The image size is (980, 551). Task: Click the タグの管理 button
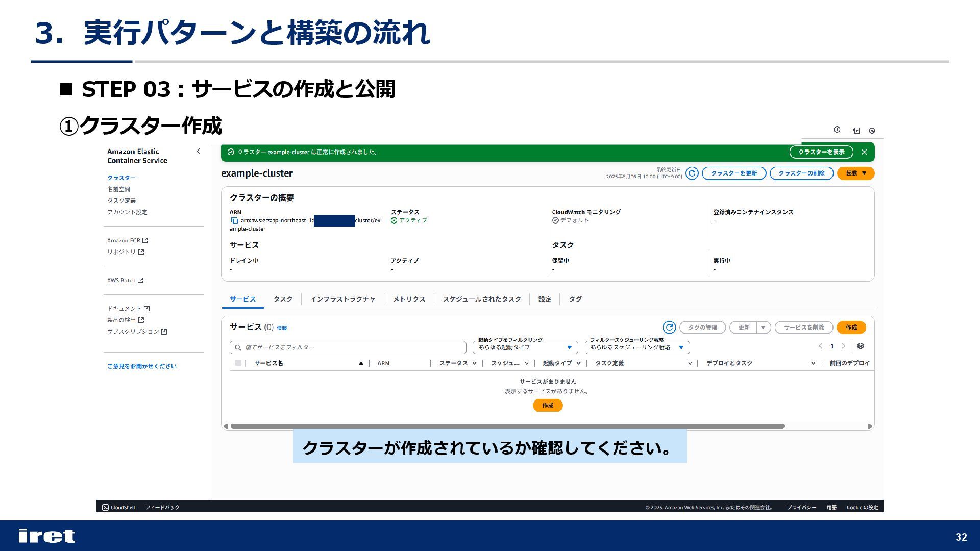pos(702,328)
